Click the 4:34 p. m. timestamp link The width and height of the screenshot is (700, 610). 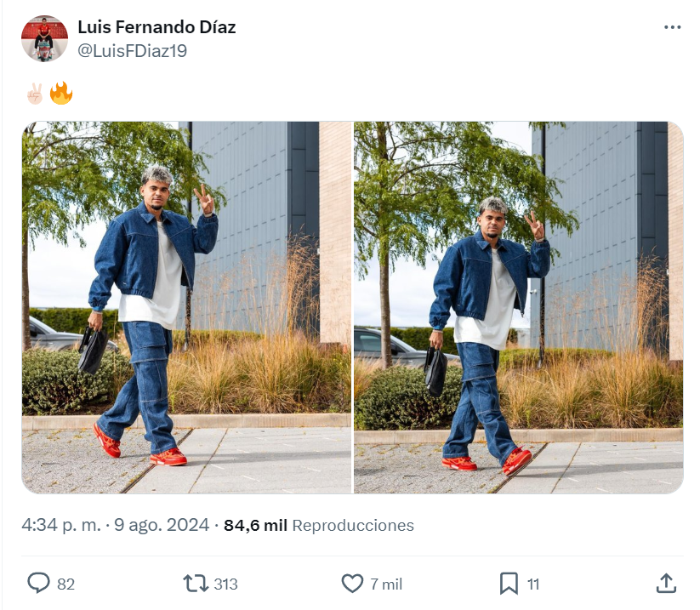coord(61,525)
